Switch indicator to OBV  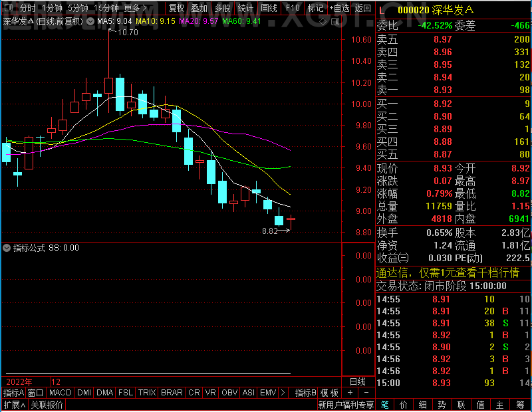click(x=229, y=393)
